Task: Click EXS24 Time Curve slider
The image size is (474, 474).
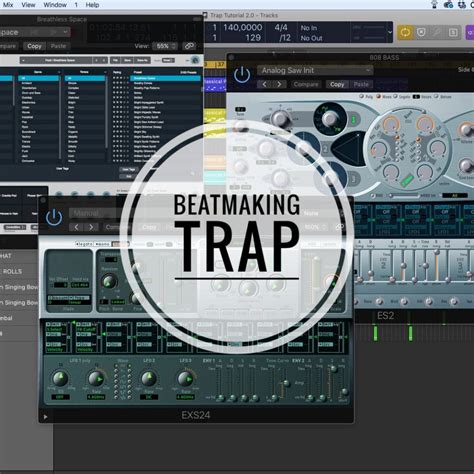Action: pos(286,383)
